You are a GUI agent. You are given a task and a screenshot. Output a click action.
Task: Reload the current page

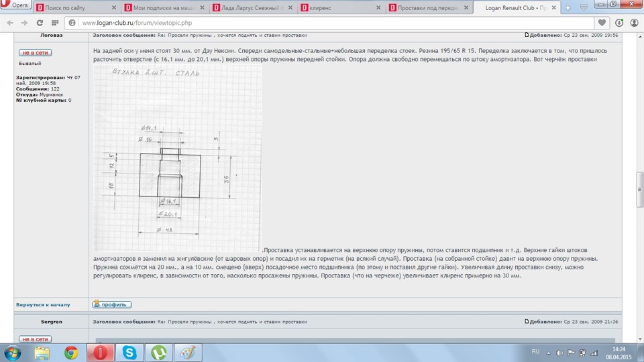[40, 23]
